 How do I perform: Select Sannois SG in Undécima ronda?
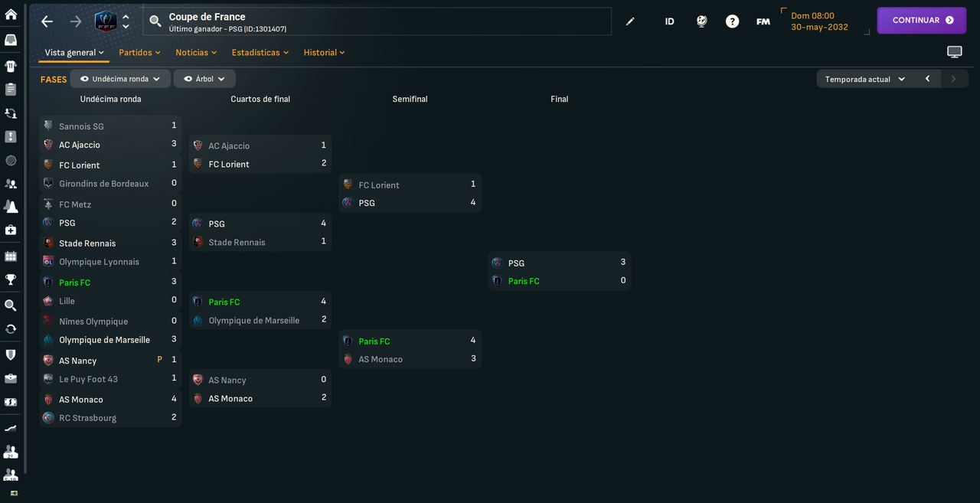coord(81,127)
